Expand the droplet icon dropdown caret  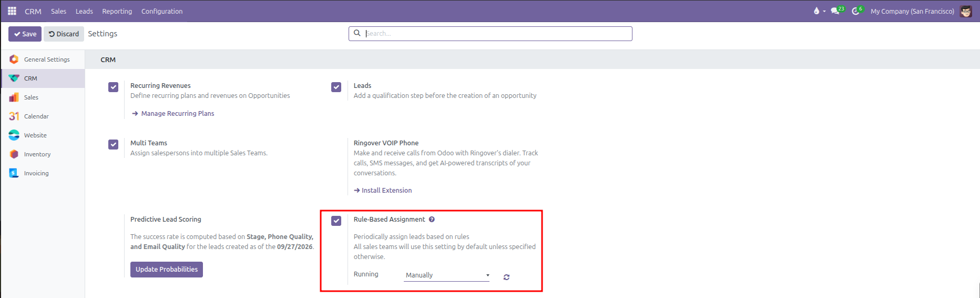coord(824,11)
